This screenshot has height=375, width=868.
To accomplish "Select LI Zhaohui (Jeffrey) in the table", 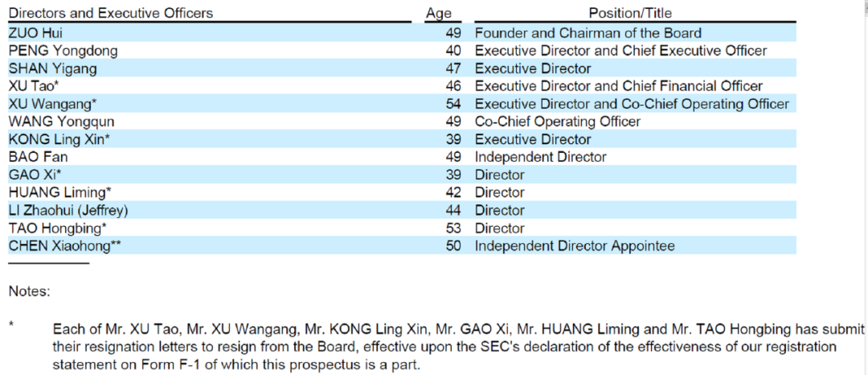I will point(68,210).
